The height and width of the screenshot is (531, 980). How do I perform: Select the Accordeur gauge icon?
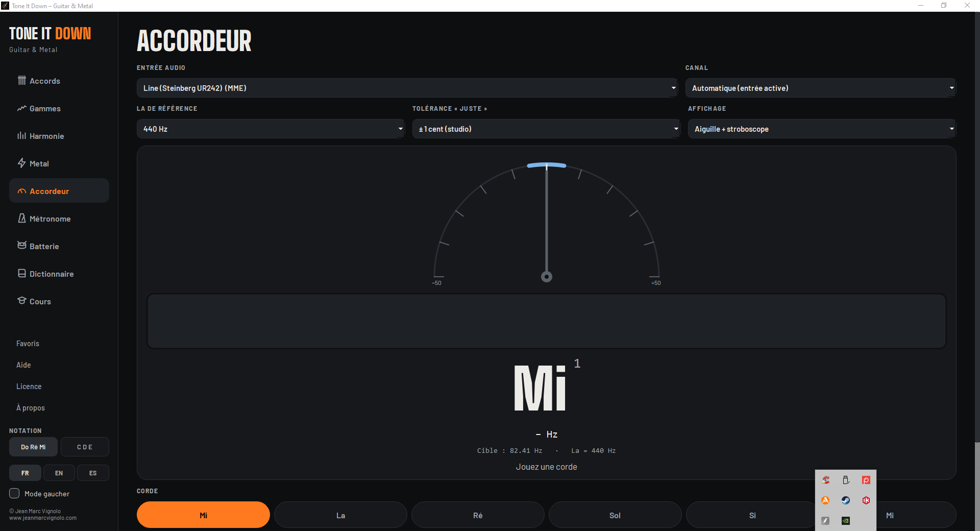[21, 191]
